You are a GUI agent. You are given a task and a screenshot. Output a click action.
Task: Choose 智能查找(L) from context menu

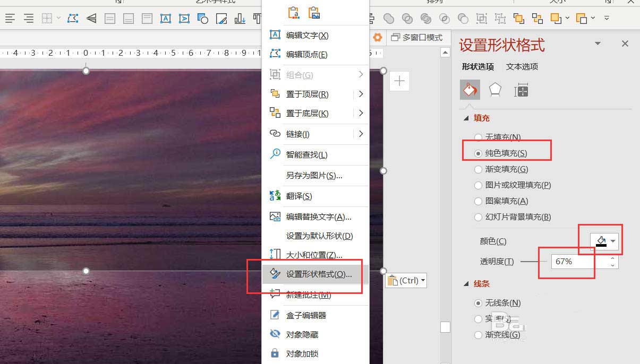coord(315,155)
